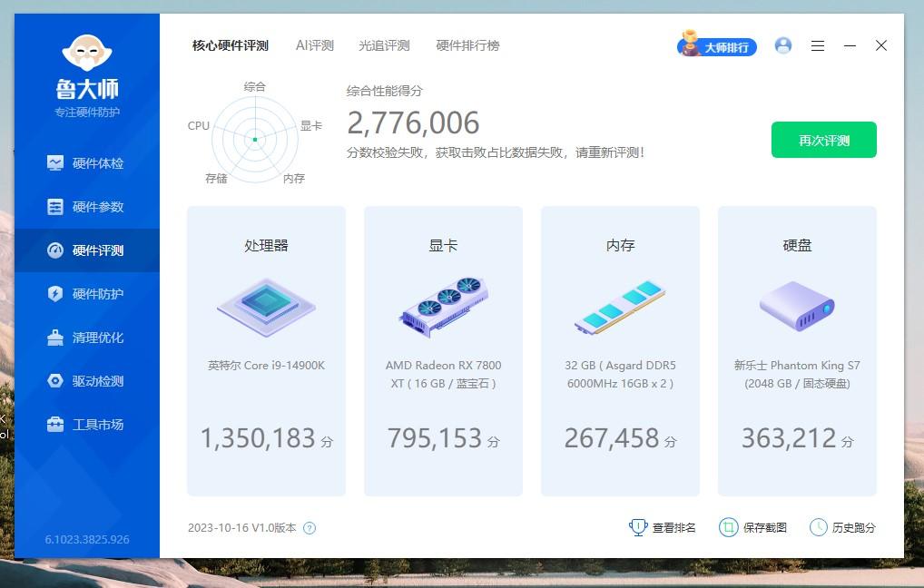The image size is (924, 588).
Task: Click the version help question icon
Action: coord(310,528)
